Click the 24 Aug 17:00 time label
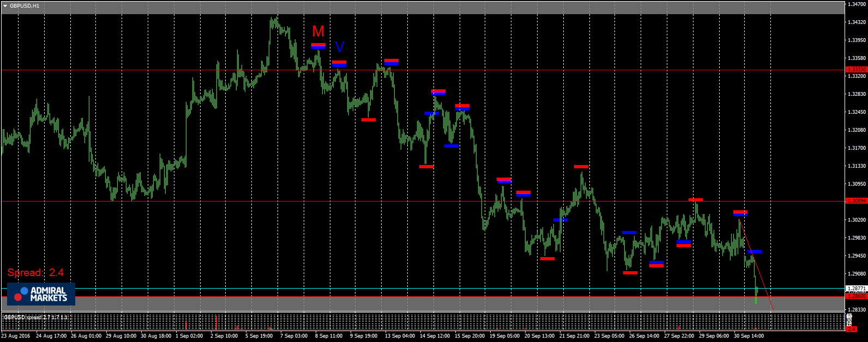This screenshot has width=868, height=342. point(51,336)
